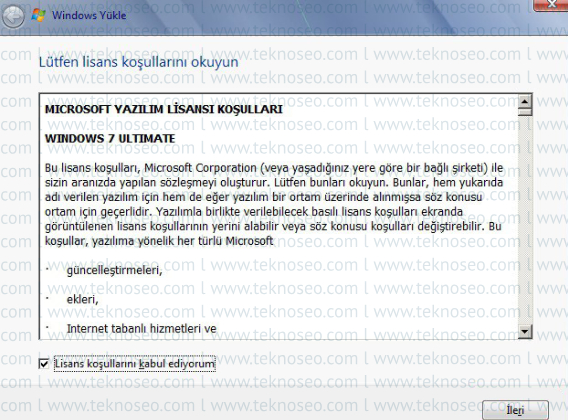
Task: Click "MICROSOFT YAZILIM LİSANSI KOŞULLARI" heading
Action: [163, 109]
